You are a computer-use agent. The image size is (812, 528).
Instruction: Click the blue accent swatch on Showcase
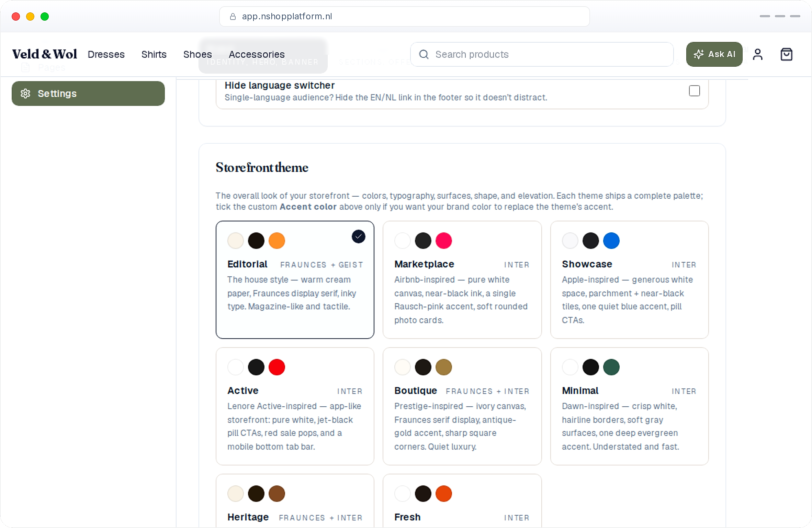coord(611,241)
